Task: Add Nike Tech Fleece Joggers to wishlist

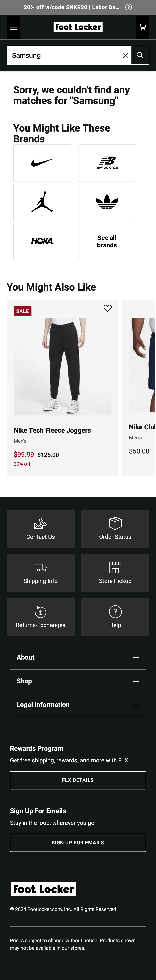Action: [108, 308]
